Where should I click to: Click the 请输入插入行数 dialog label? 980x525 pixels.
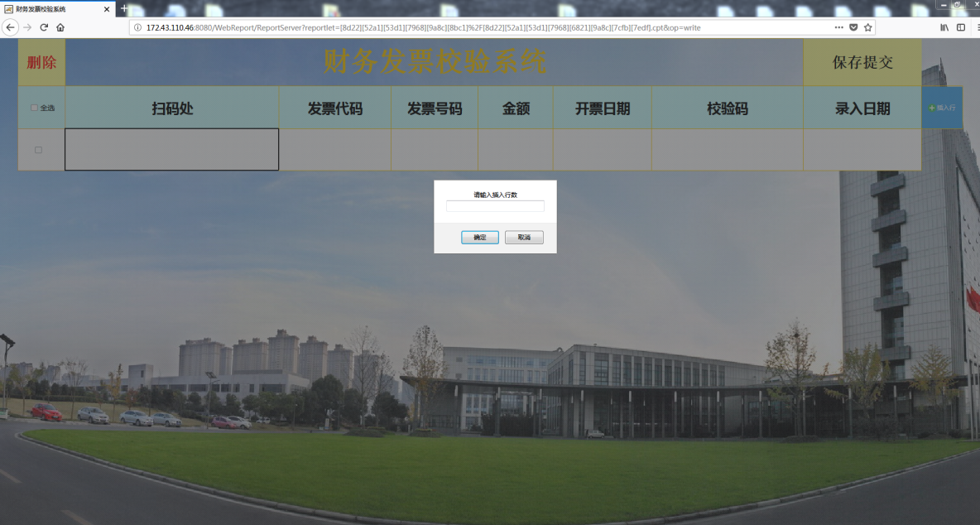pos(495,195)
